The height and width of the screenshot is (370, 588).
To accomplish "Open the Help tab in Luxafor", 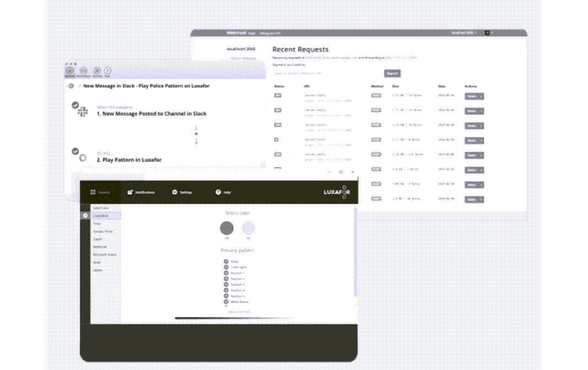I will coord(223,192).
